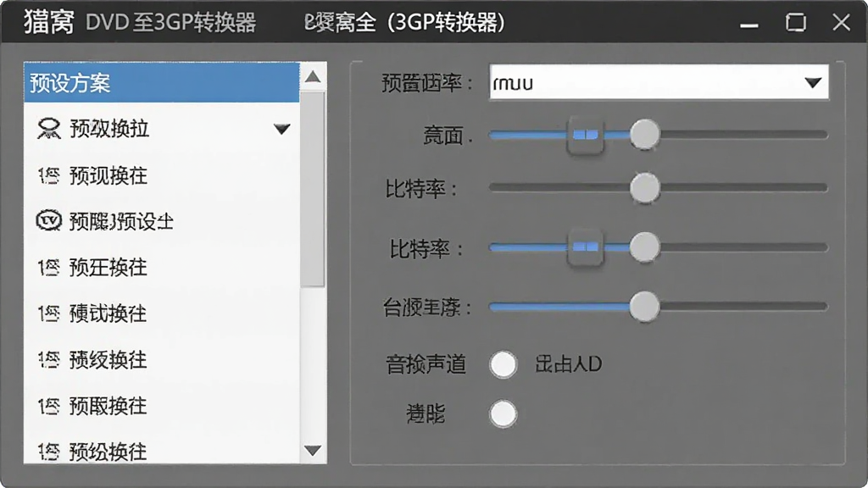Select the TV preset row text
The image size is (868, 488).
(121, 221)
